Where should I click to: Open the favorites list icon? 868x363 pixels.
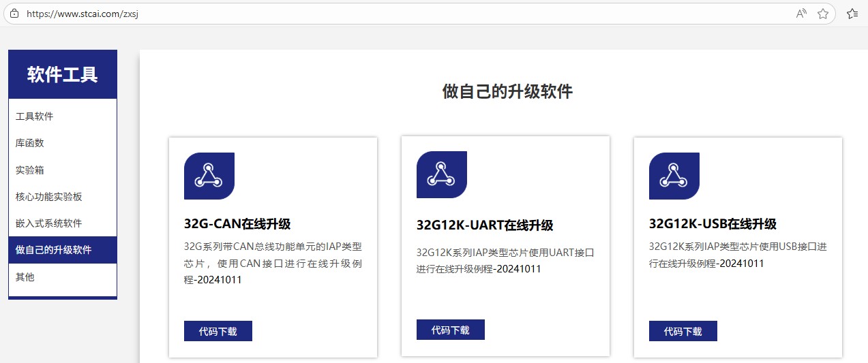tap(852, 14)
